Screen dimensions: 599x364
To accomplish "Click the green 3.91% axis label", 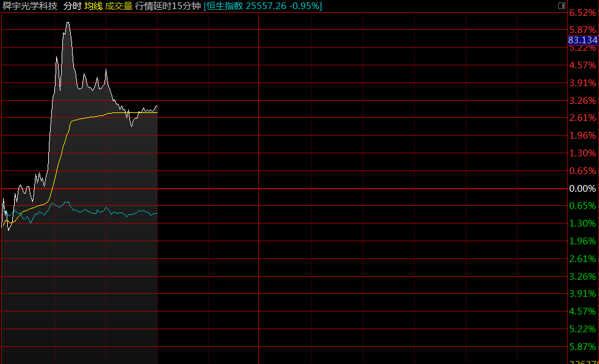I will click(582, 294).
